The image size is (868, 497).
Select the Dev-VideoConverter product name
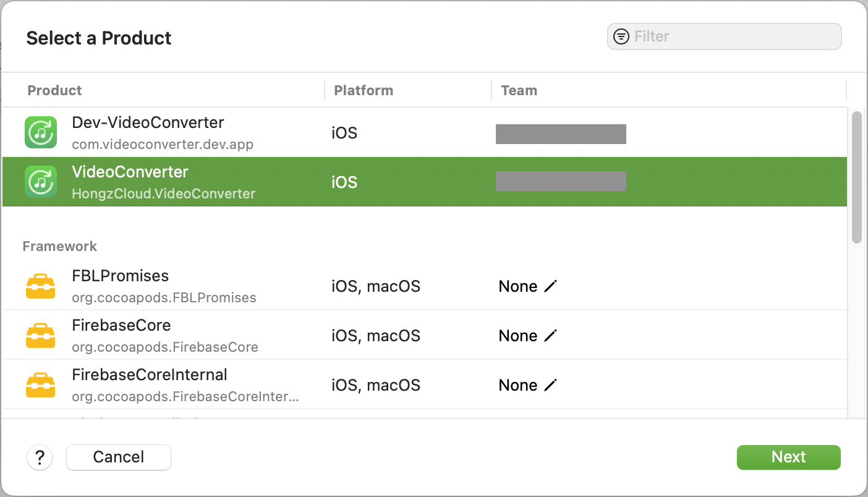(x=148, y=122)
